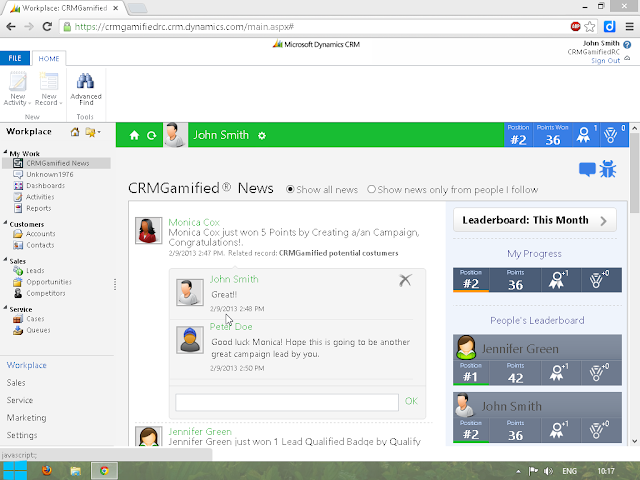Open the FILE ribbon tab
The image size is (640, 480).
pos(15,58)
